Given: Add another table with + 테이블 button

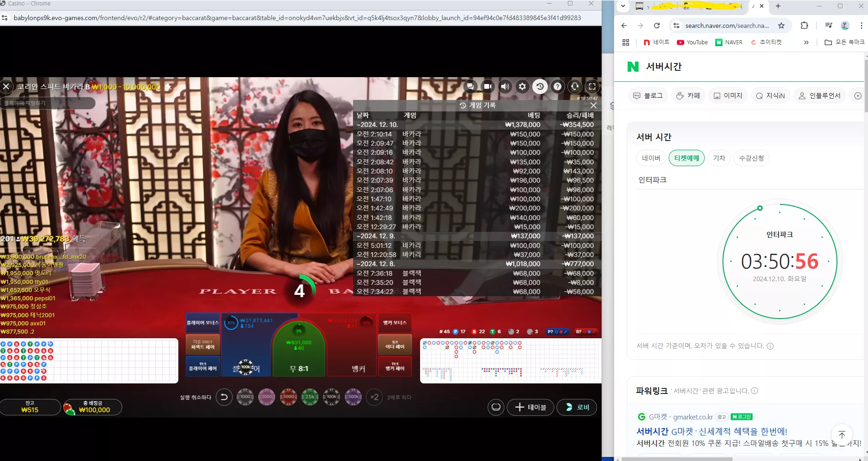Looking at the screenshot, I should (530, 407).
